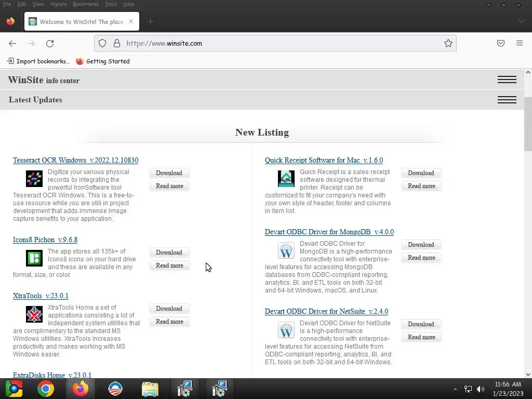Open the network icon in system tray
The height and width of the screenshot is (399, 532).
[468, 389]
